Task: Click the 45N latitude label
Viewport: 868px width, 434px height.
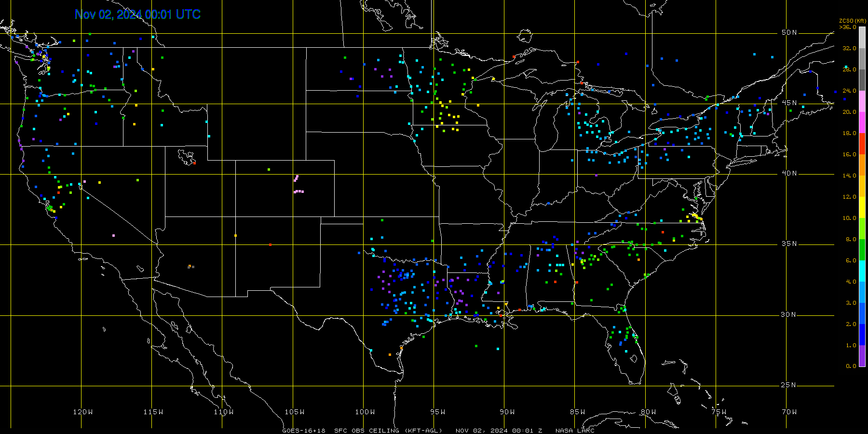Action: click(789, 103)
